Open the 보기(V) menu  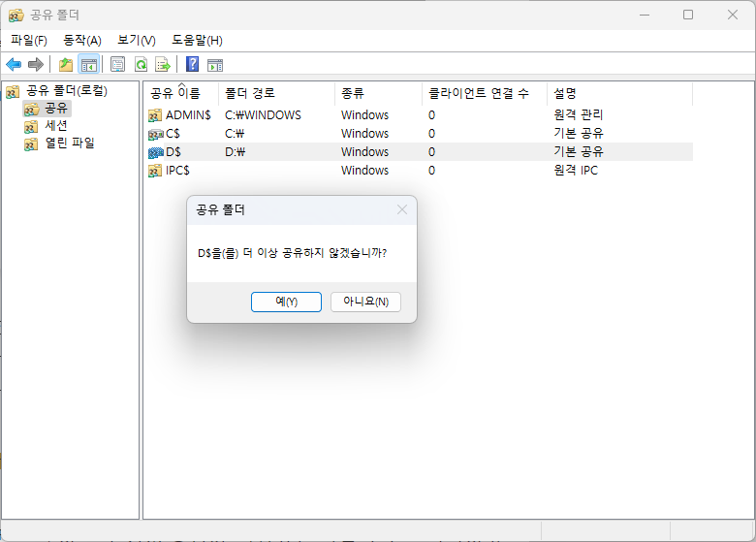click(x=137, y=41)
